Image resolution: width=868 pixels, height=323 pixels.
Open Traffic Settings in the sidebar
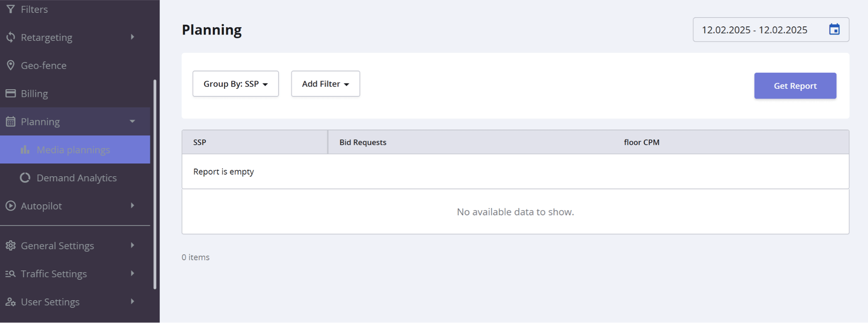click(75, 274)
